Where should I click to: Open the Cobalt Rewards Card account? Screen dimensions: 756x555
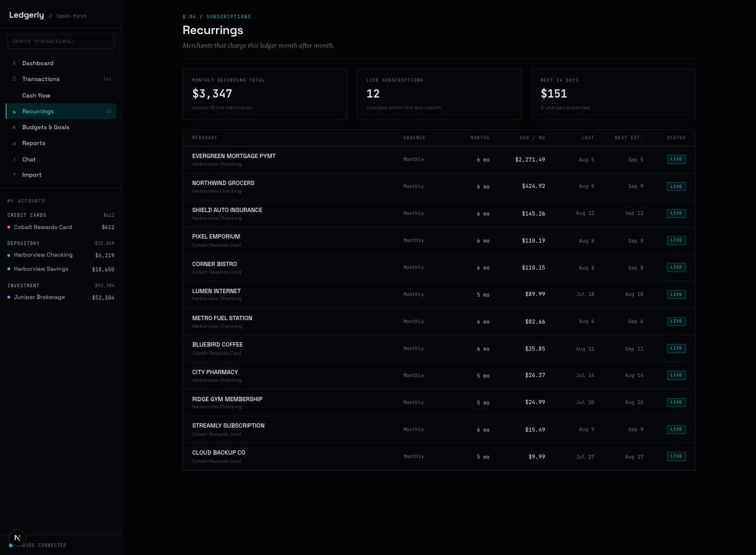(61, 227)
